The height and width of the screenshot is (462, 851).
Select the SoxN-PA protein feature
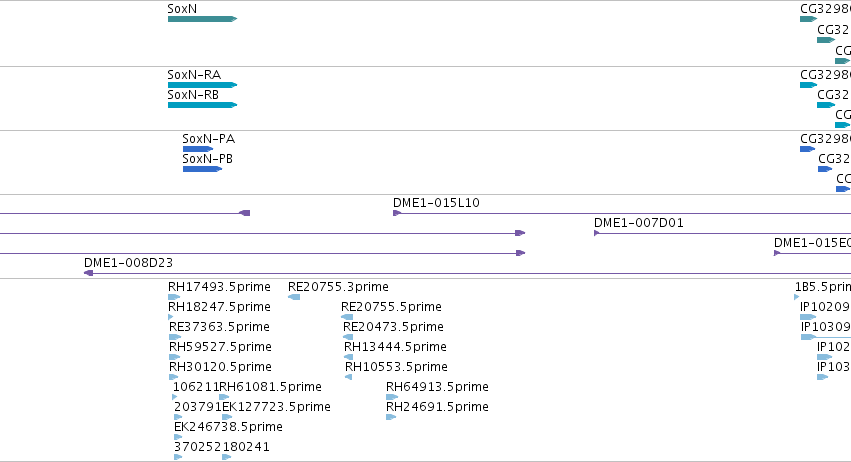click(x=198, y=149)
